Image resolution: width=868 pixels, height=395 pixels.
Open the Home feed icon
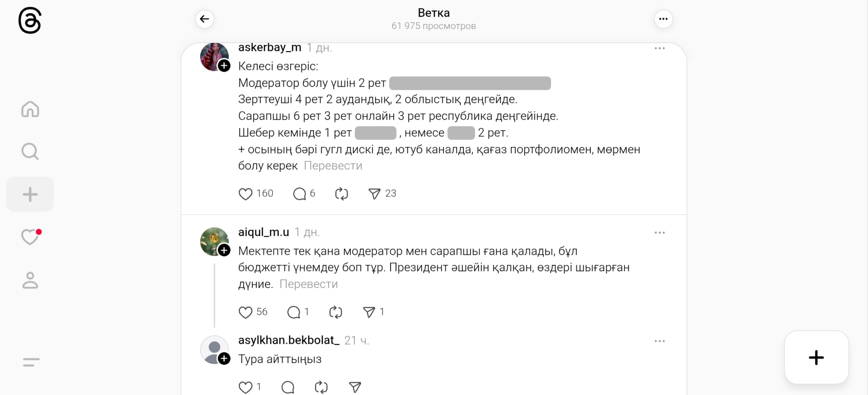point(30,109)
